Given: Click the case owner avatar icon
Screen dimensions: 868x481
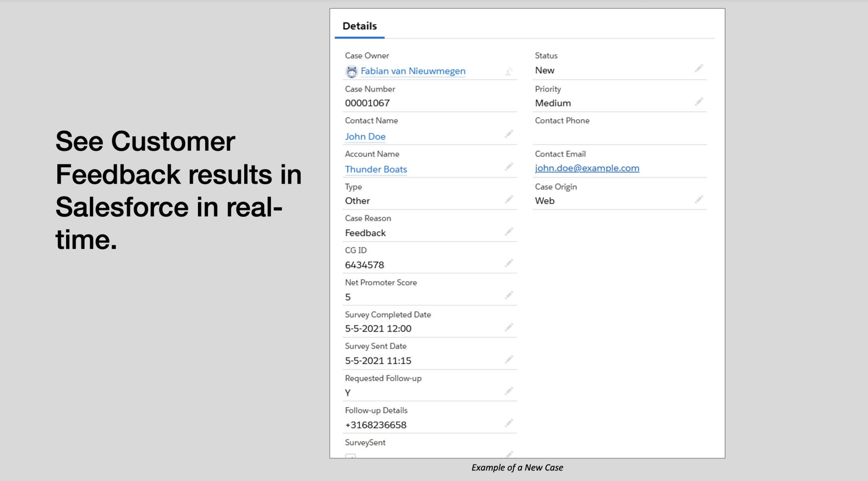Looking at the screenshot, I should (351, 72).
